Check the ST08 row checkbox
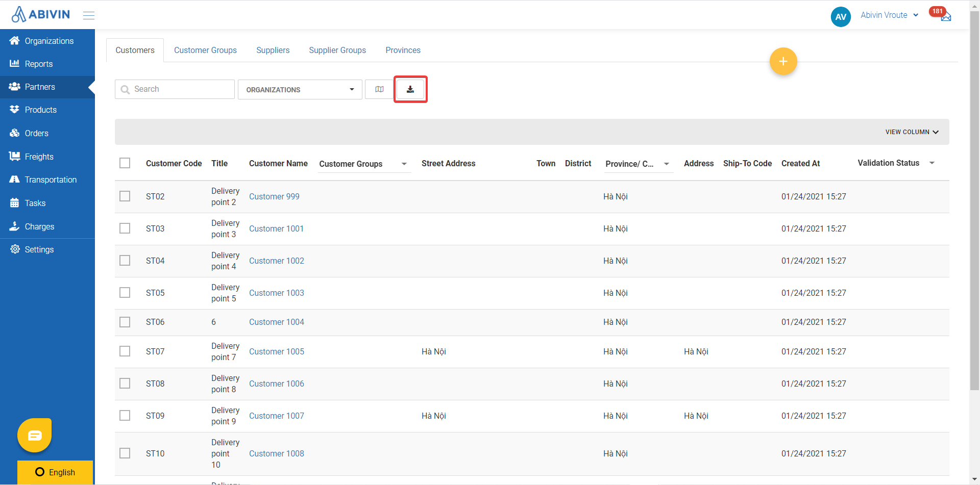This screenshot has width=980, height=485. point(125,383)
